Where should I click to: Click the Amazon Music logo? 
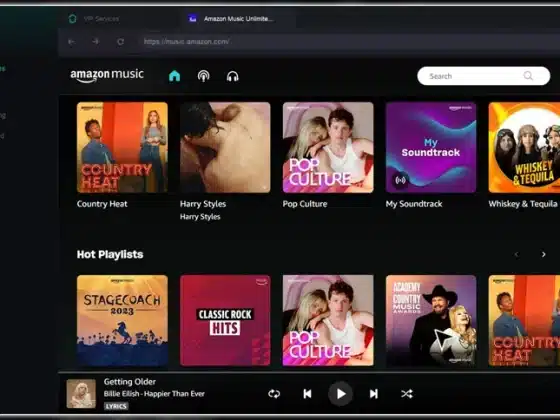(x=107, y=75)
